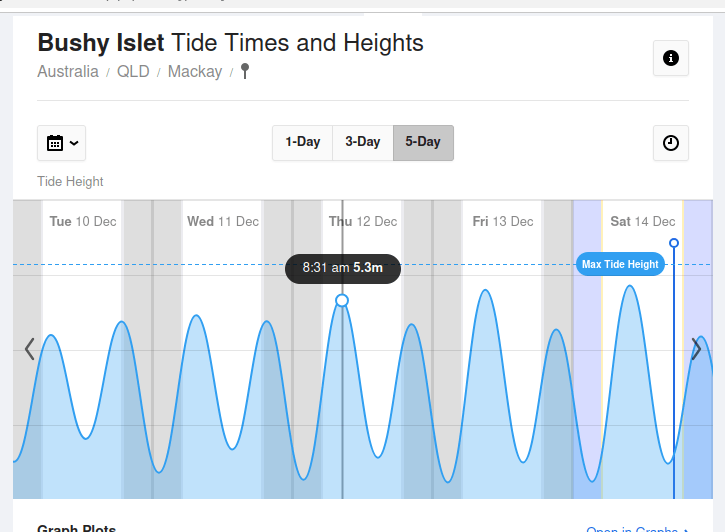Navigate to Mackay breadcrumb
Viewport: 725px width, 532px height.
click(x=195, y=72)
